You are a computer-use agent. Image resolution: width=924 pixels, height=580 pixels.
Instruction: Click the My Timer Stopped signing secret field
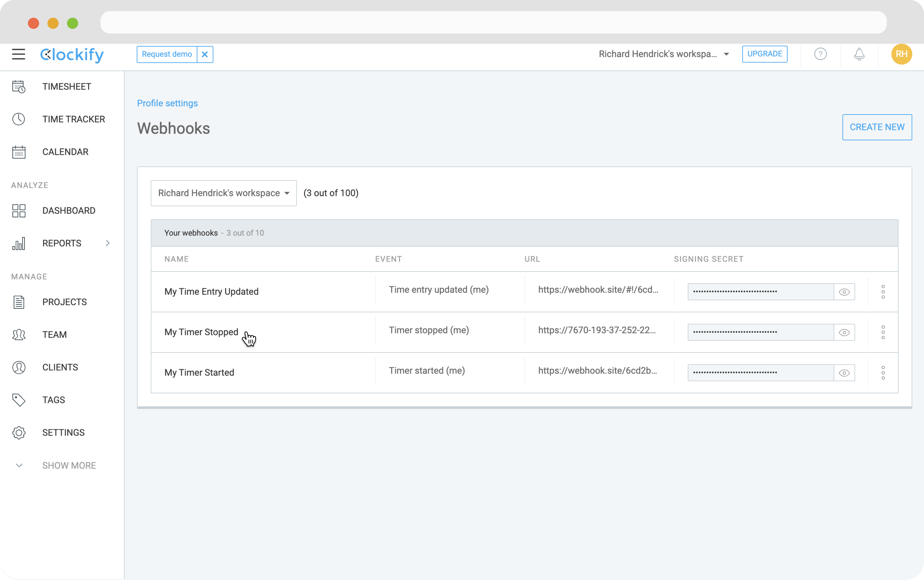point(761,333)
